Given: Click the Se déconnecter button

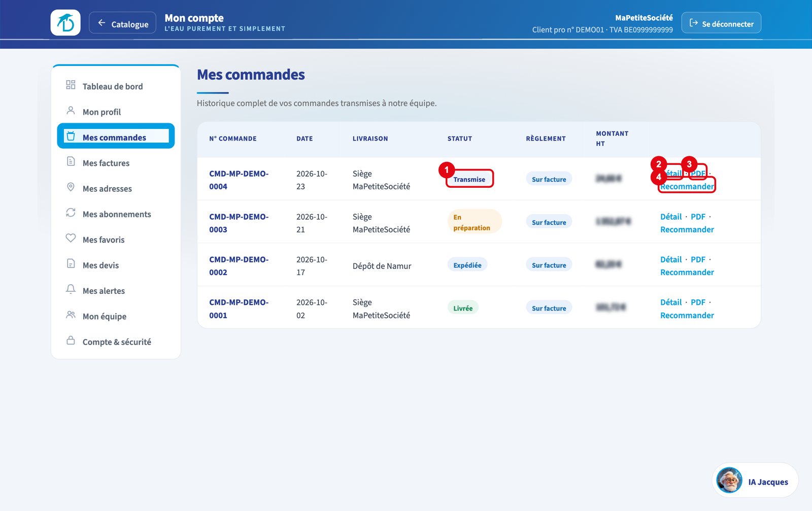Looking at the screenshot, I should tap(721, 23).
